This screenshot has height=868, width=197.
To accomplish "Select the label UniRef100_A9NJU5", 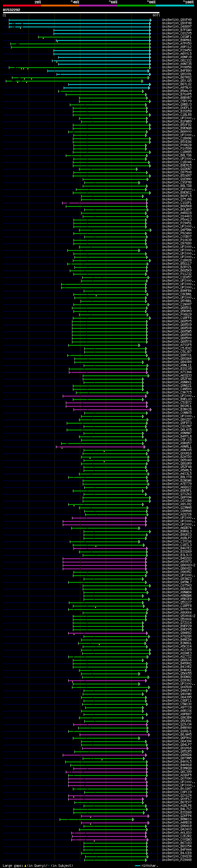I will click(177, 450).
